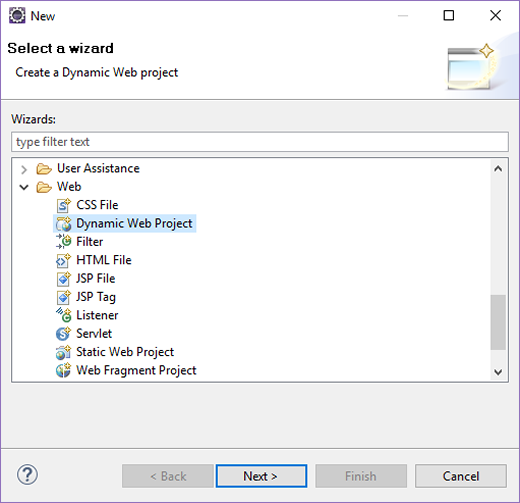Select the CSS File wizard icon
Screen dimensions: 520x503
[63, 205]
